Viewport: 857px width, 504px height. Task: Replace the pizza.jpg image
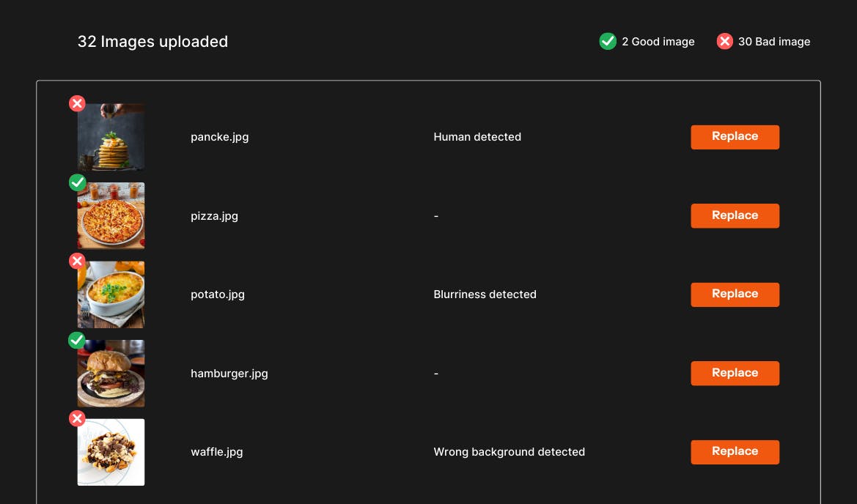[x=735, y=216]
